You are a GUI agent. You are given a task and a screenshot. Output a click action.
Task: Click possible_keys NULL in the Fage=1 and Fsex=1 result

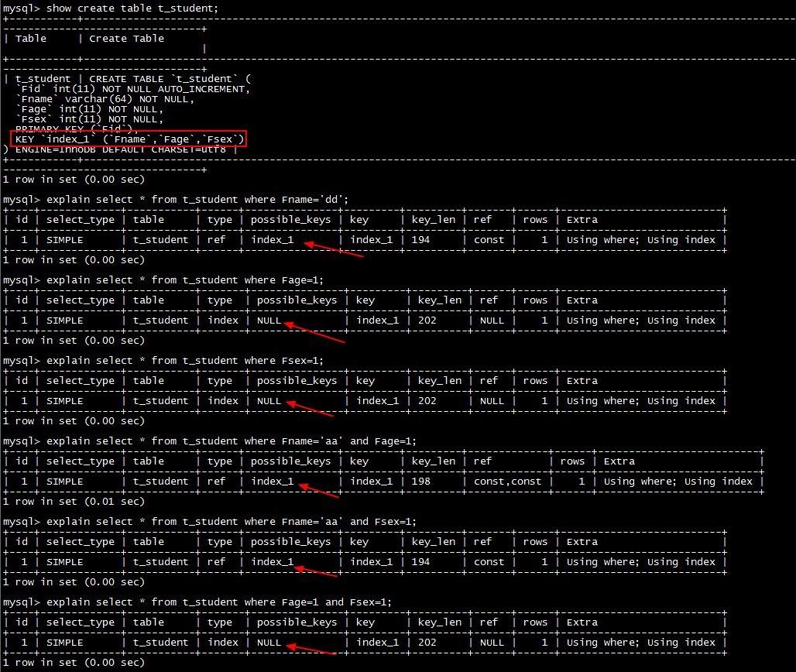coord(269,643)
